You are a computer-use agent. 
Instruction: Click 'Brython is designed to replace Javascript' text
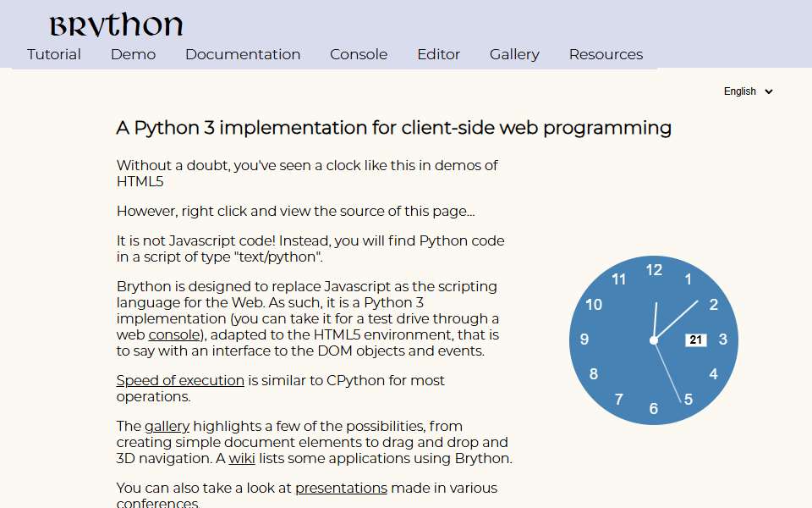click(x=308, y=319)
